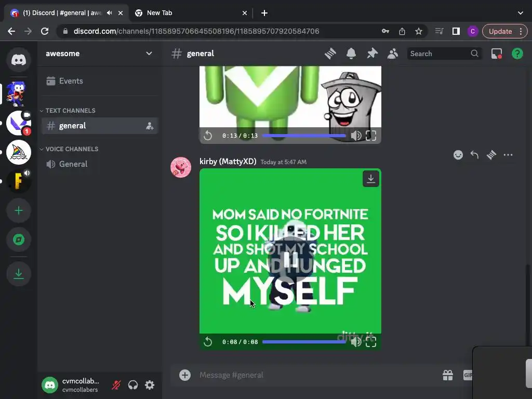The width and height of the screenshot is (532, 399).
Task: Pause button overlay on green video
Action: point(290,259)
